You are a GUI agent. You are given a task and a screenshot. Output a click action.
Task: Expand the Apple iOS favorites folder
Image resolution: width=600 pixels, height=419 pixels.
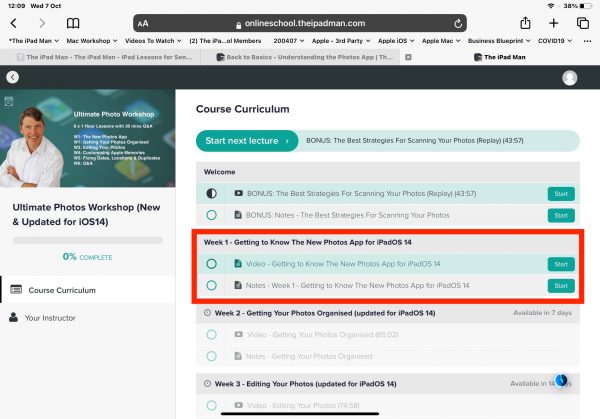(x=396, y=41)
